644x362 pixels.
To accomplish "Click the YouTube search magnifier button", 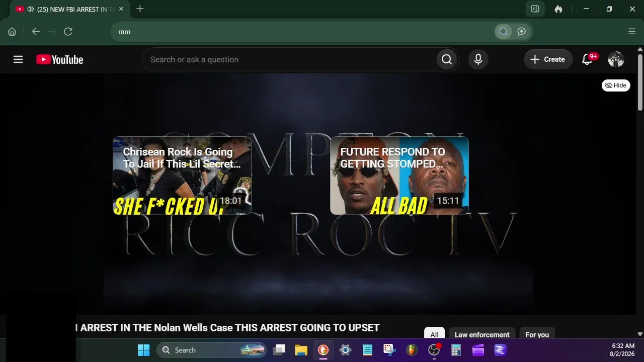I will coord(447,59).
